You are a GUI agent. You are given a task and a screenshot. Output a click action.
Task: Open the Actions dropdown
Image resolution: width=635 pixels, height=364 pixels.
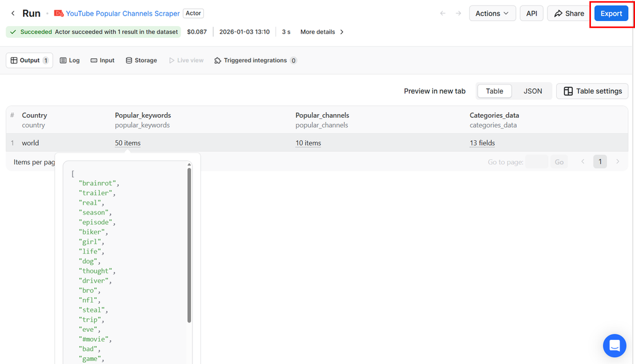[492, 14]
